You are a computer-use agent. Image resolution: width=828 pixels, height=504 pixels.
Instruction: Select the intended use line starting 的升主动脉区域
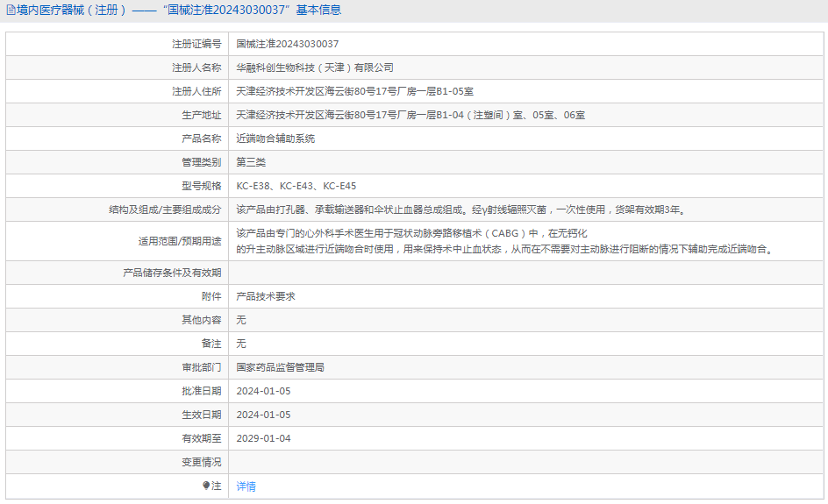[506, 249]
